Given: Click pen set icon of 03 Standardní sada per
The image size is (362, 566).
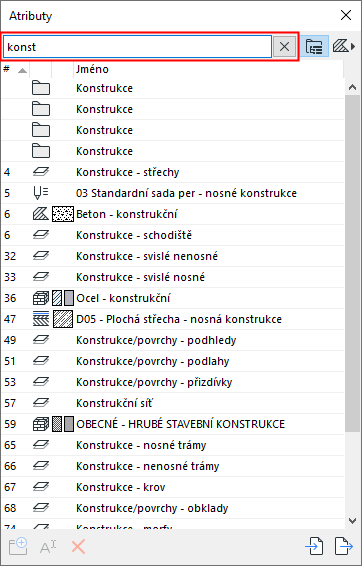Looking at the screenshot, I should pos(40,193).
